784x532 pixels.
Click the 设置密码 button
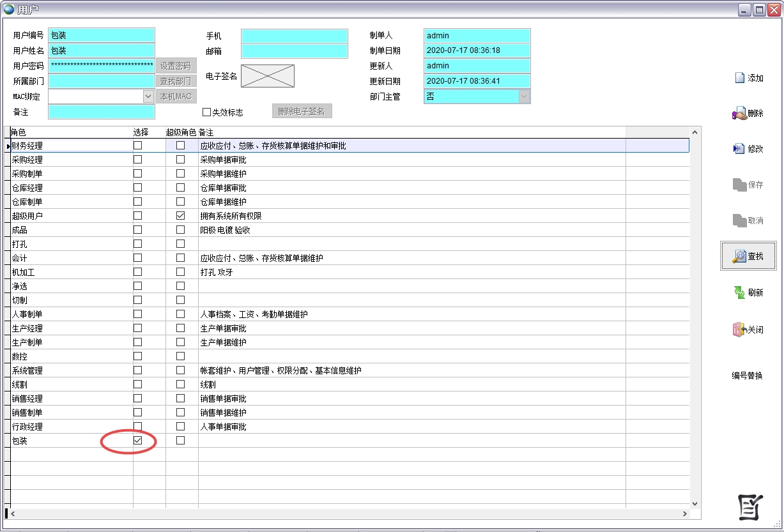176,66
